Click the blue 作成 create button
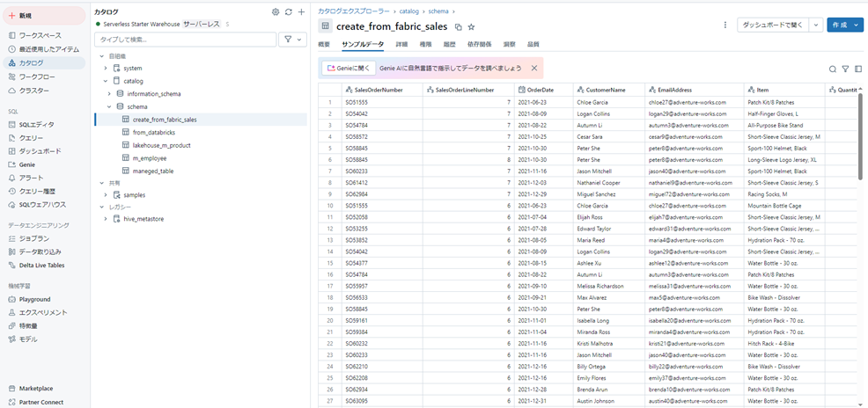 coord(845,25)
